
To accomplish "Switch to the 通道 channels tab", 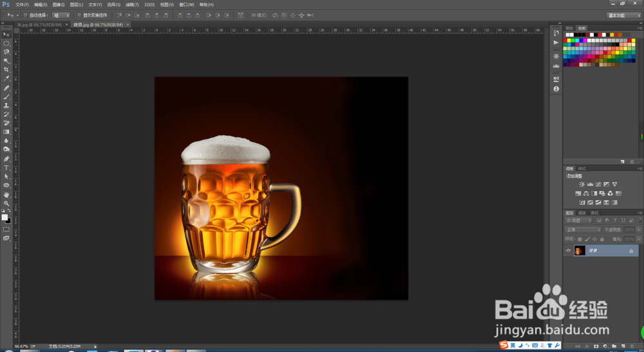I will tap(582, 213).
